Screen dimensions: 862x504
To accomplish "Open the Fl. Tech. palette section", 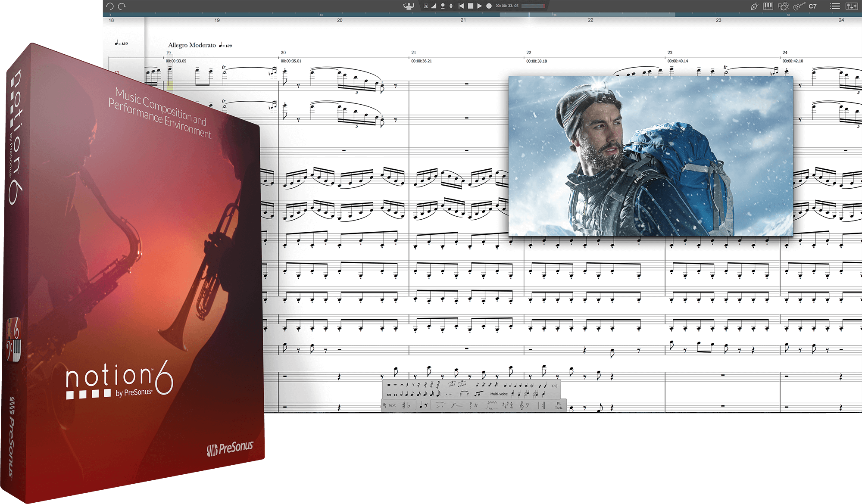I will click(x=558, y=405).
